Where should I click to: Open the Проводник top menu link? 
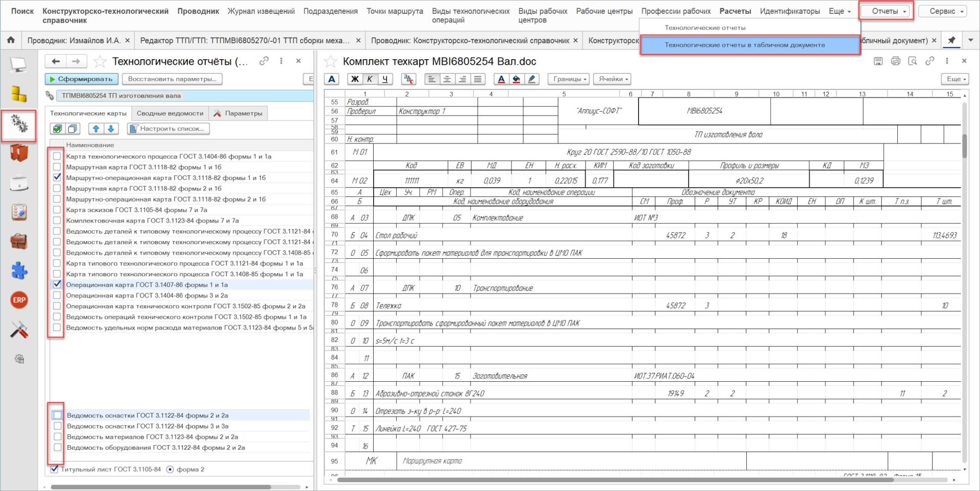198,11
